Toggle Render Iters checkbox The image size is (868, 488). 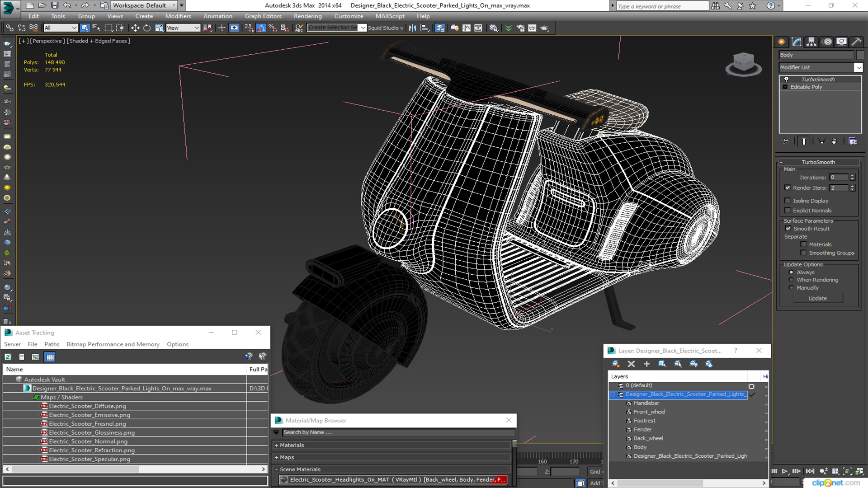(788, 188)
